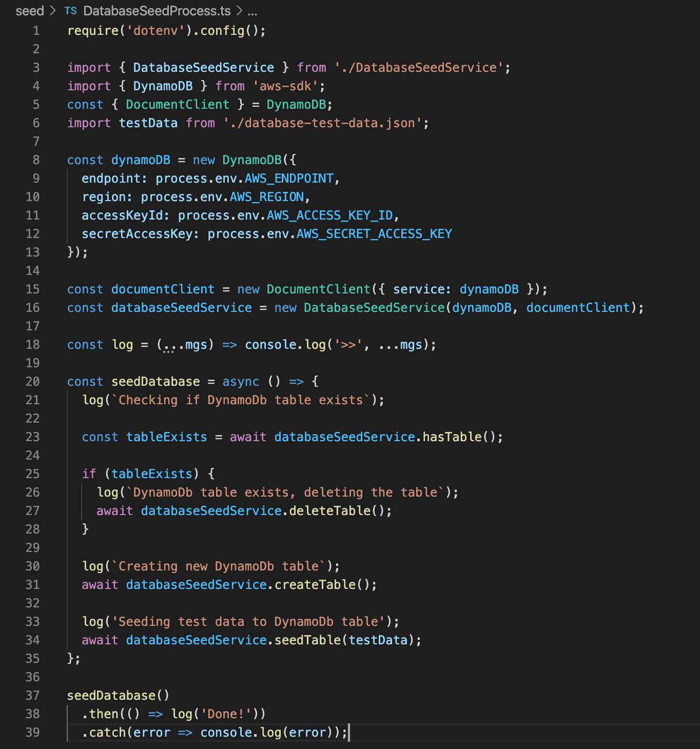Click the TS file type icon in breadcrumb

(71, 11)
